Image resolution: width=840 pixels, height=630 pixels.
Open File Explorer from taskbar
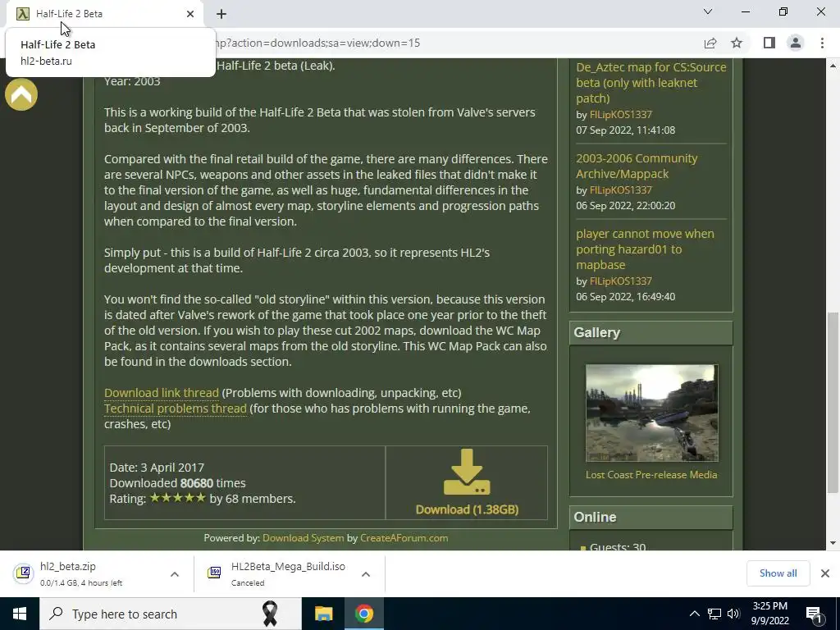(x=323, y=614)
